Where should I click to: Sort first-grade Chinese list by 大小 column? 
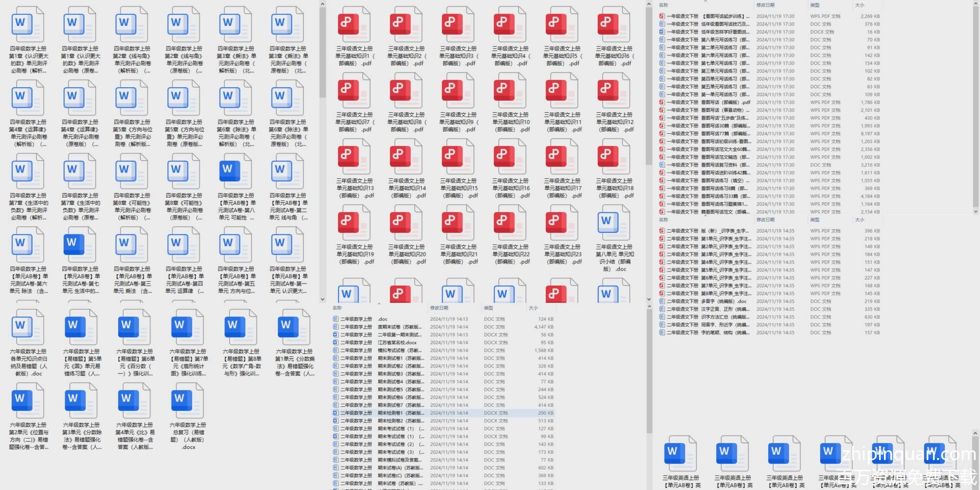tap(859, 5)
